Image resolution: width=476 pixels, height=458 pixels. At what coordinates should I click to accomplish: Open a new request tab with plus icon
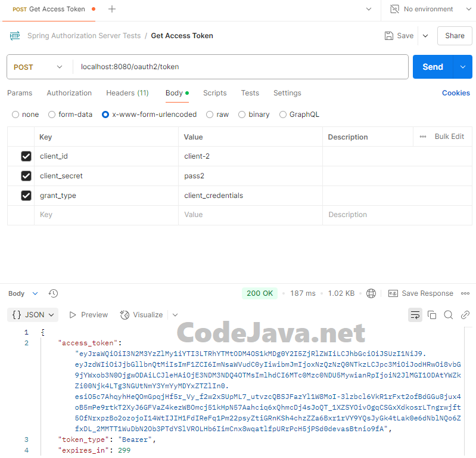pos(112,9)
